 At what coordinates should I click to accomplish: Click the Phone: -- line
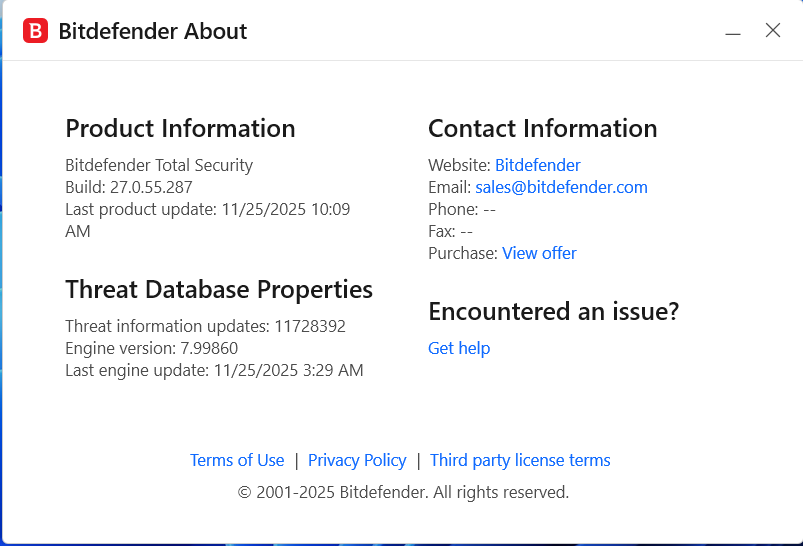[x=462, y=209]
